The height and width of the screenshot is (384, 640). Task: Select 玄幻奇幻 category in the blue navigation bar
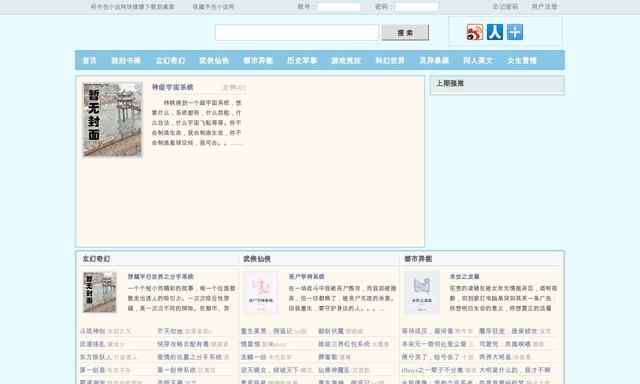[171, 60]
